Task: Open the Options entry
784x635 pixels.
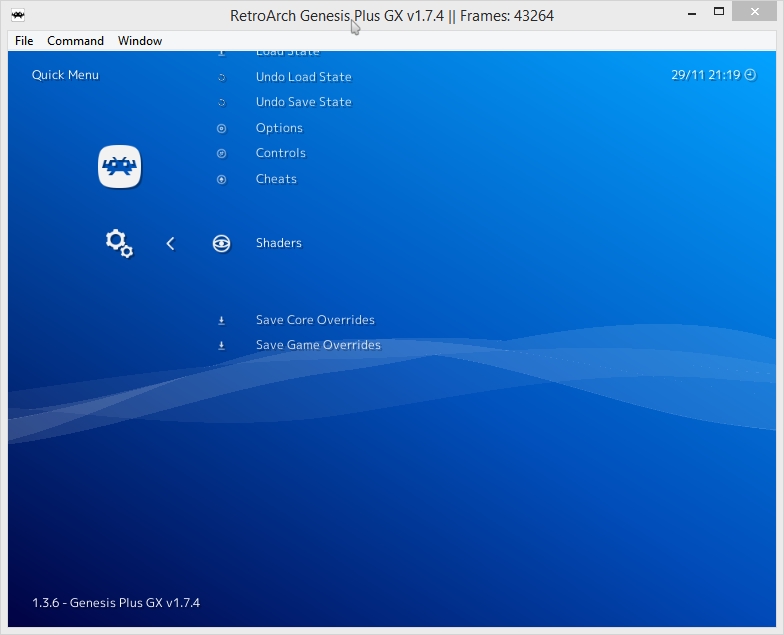Action: pyautogui.click(x=279, y=128)
